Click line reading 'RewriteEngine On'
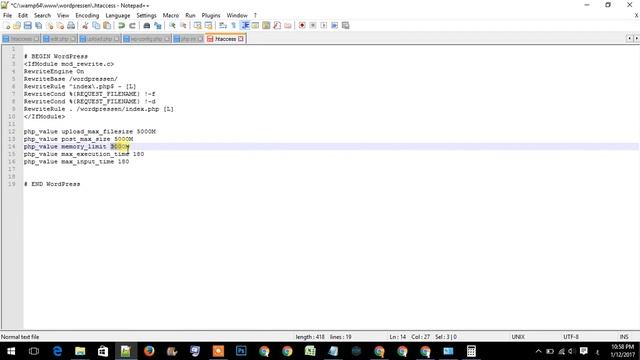 (54, 71)
